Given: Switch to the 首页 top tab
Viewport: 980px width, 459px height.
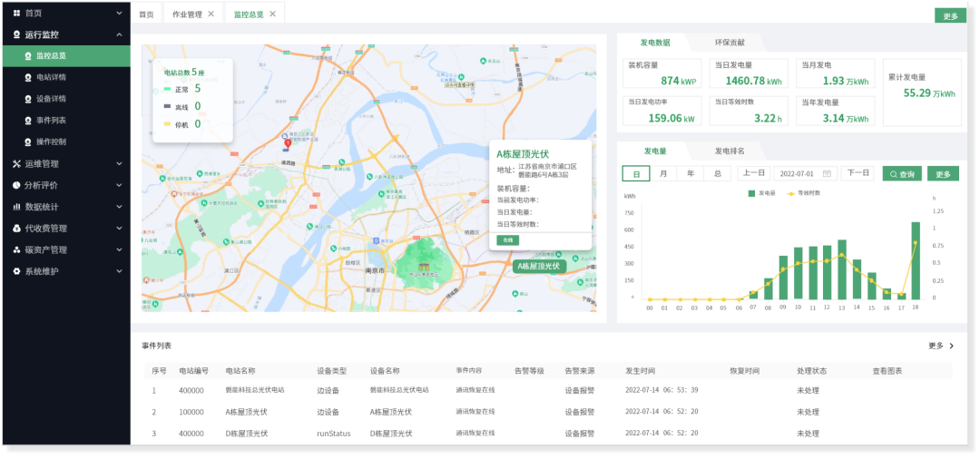Looking at the screenshot, I should [x=145, y=14].
